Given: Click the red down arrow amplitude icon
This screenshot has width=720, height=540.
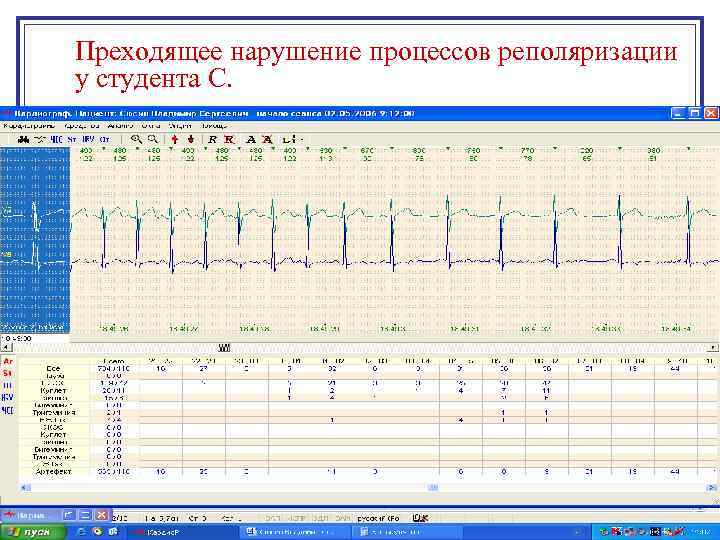Looking at the screenshot, I should tap(191, 139).
